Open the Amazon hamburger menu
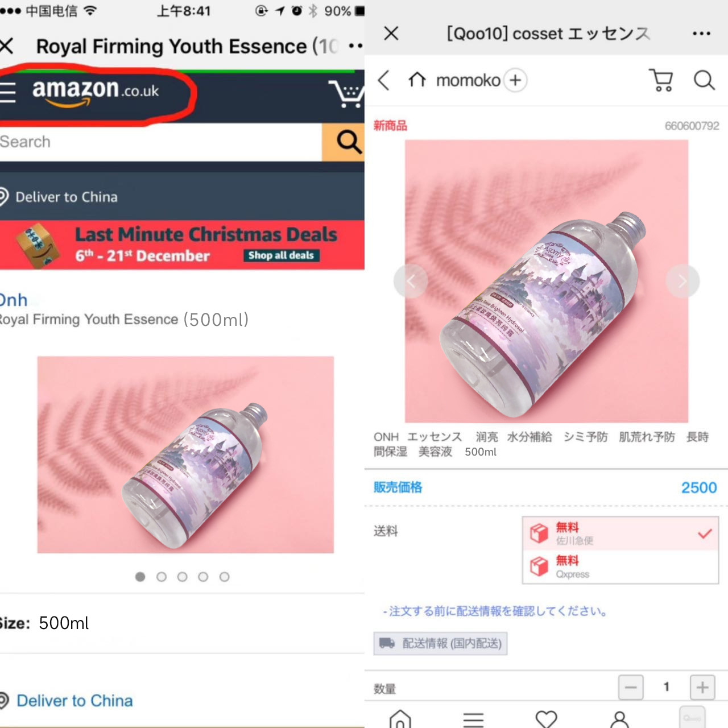 tap(7, 92)
